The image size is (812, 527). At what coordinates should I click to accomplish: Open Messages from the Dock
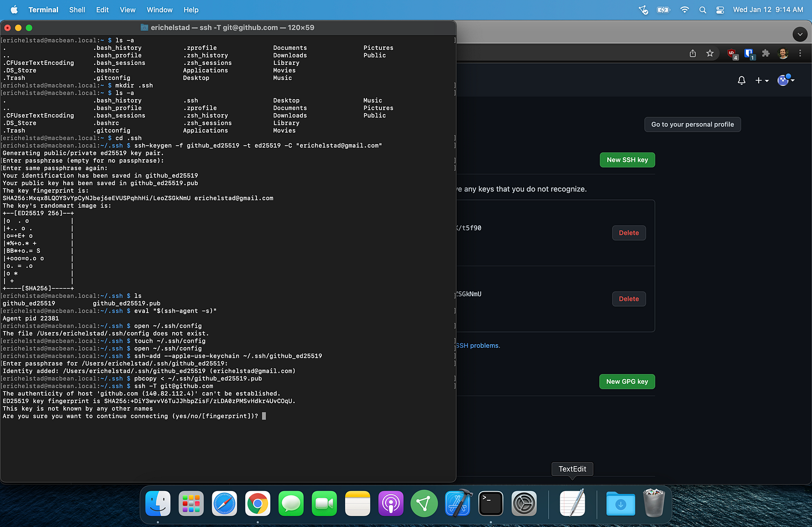coord(291,503)
